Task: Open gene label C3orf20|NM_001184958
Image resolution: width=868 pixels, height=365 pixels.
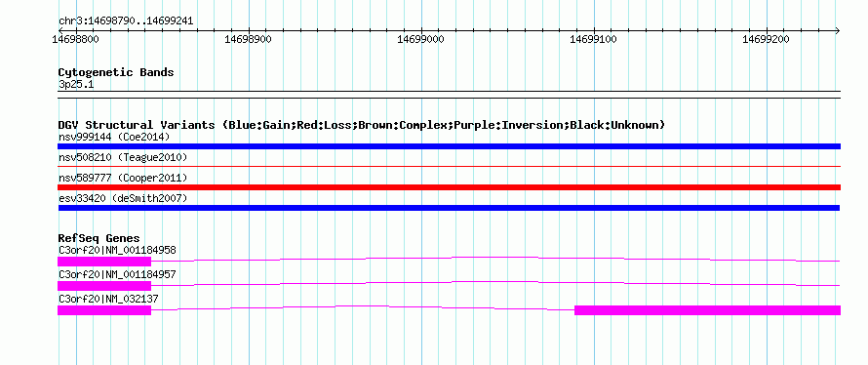Action: tap(117, 251)
